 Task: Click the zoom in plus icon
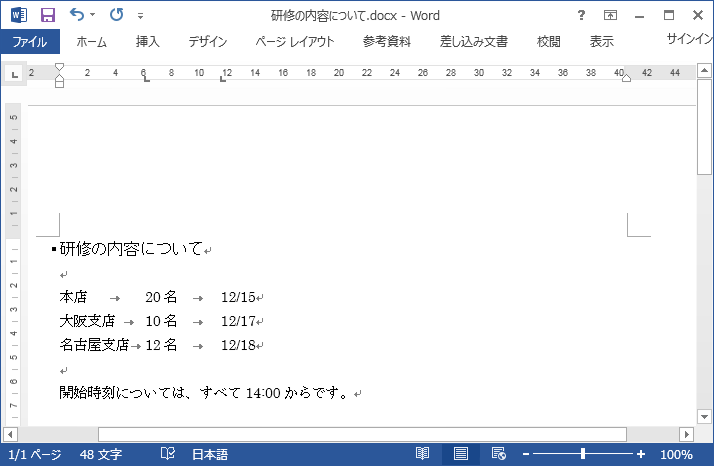(x=641, y=454)
